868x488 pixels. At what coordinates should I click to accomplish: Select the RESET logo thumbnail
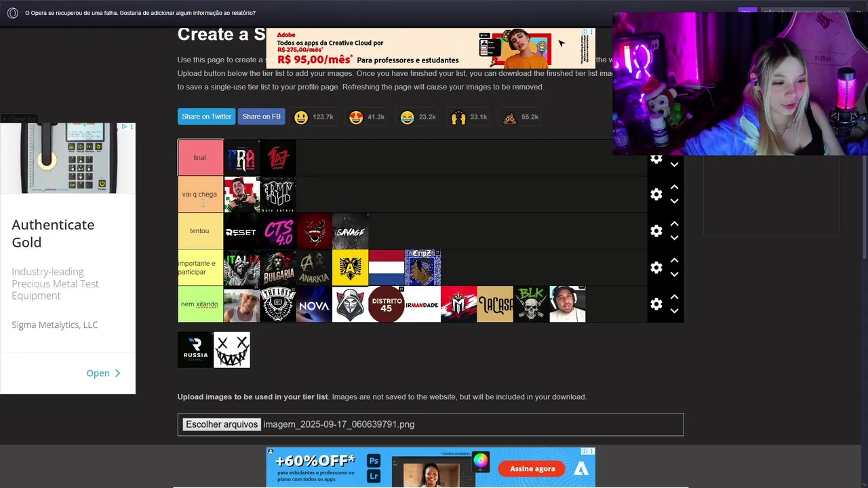point(241,231)
